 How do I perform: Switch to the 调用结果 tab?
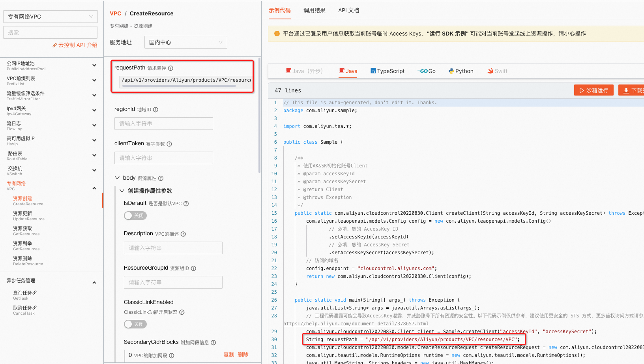pyautogui.click(x=315, y=10)
